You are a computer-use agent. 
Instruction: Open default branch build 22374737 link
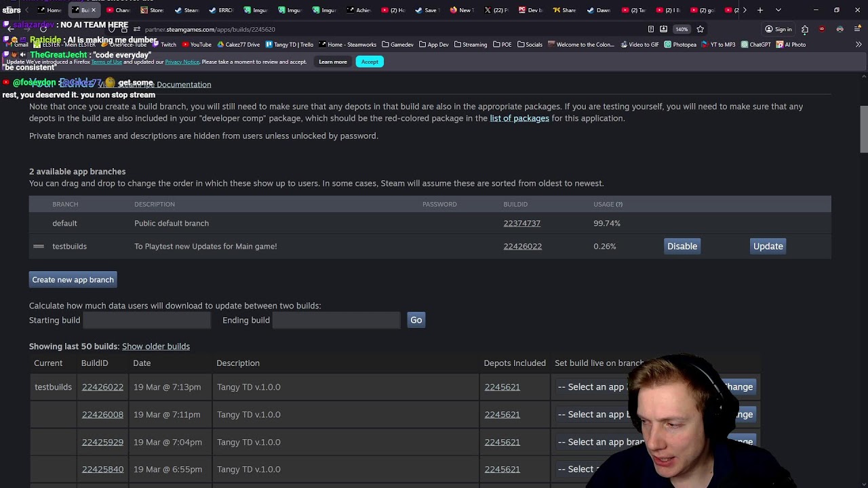[x=521, y=223]
